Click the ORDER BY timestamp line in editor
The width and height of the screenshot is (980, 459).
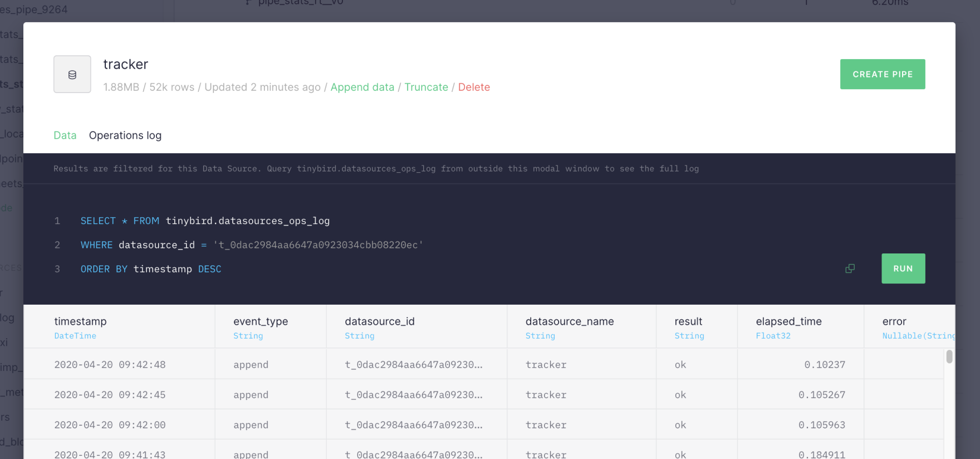[x=151, y=269]
